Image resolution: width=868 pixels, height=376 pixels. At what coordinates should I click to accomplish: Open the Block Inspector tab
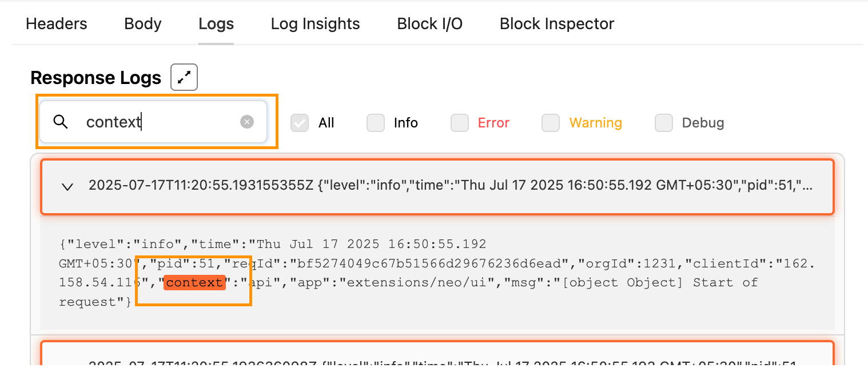click(557, 24)
